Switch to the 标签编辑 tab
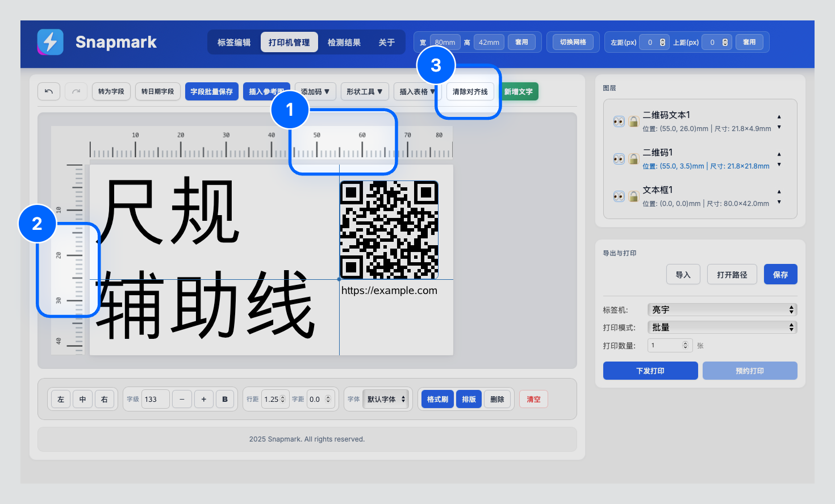Viewport: 835px width, 504px height. [x=235, y=41]
